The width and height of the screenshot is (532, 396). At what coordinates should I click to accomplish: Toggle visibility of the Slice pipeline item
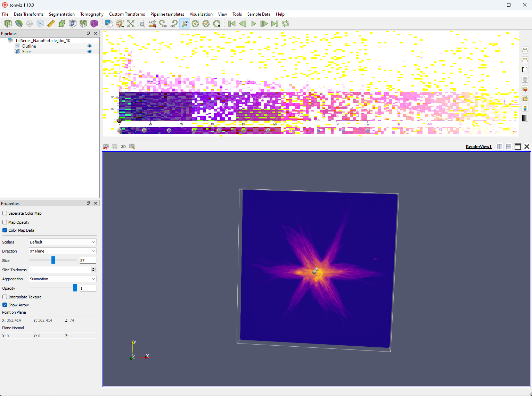90,51
